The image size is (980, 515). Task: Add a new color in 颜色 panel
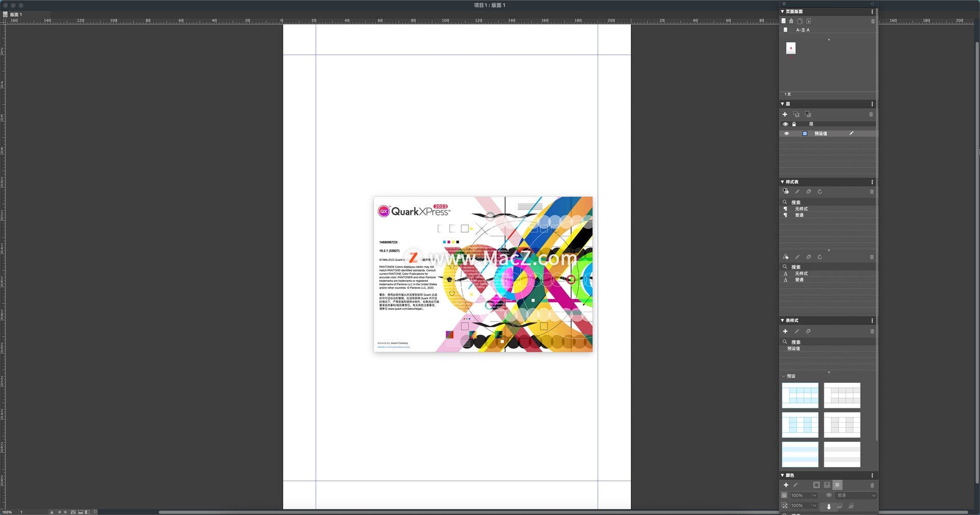coord(786,485)
